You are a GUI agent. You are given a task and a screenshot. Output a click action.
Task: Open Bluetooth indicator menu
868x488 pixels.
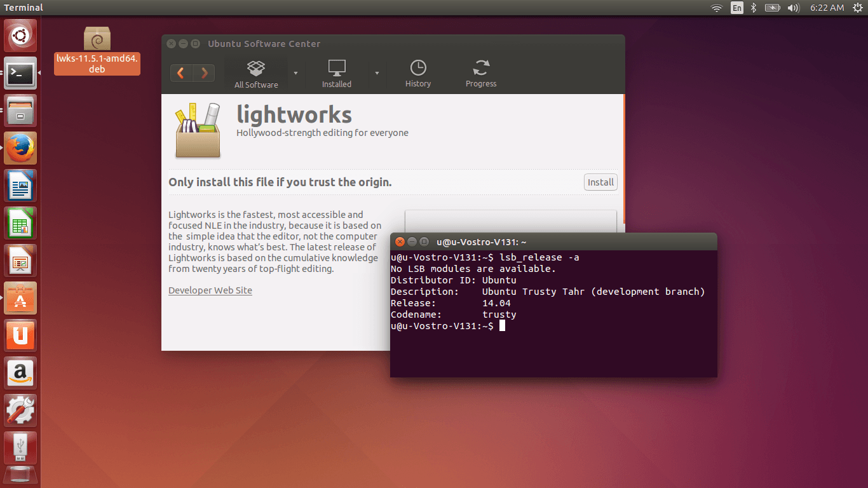(x=754, y=8)
